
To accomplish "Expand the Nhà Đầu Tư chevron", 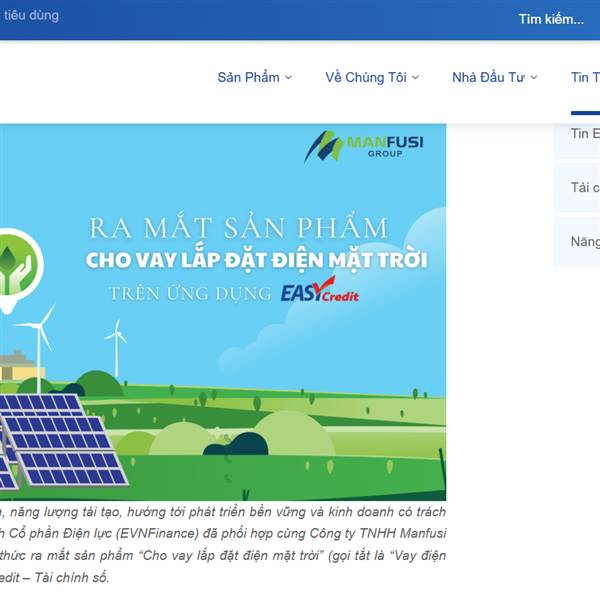I will (534, 78).
